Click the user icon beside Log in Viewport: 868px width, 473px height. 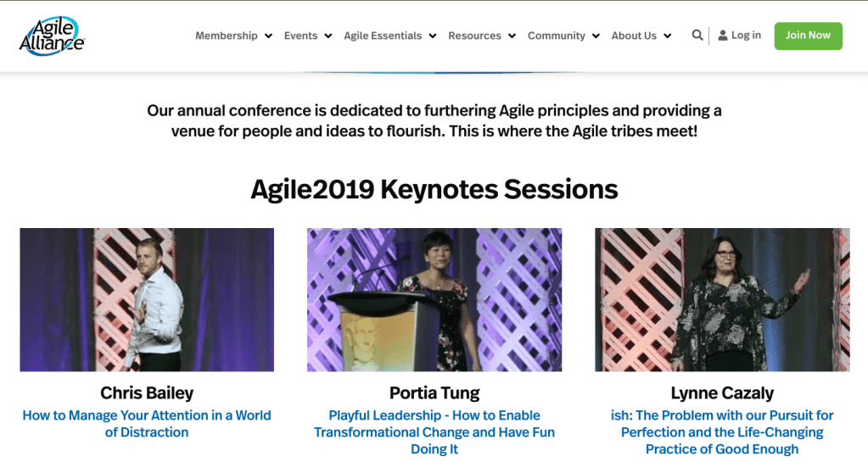click(x=723, y=36)
